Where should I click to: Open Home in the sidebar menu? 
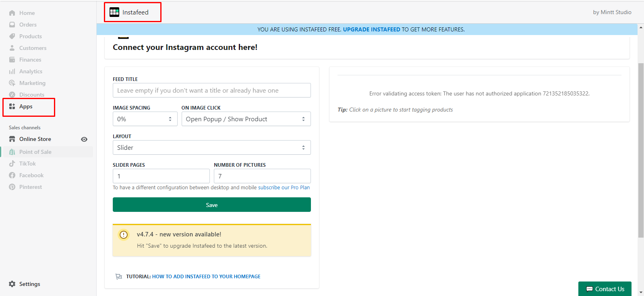tap(27, 13)
